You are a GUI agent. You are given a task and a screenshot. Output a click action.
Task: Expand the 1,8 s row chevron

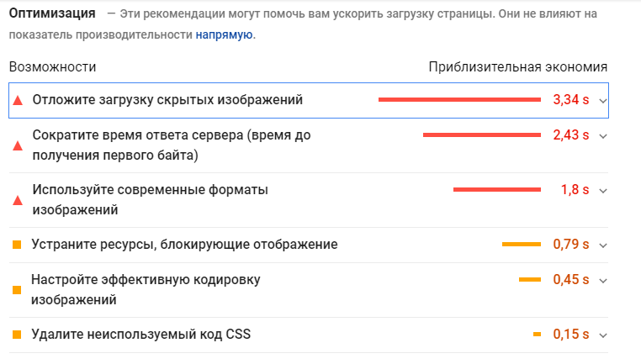pyautogui.click(x=603, y=191)
